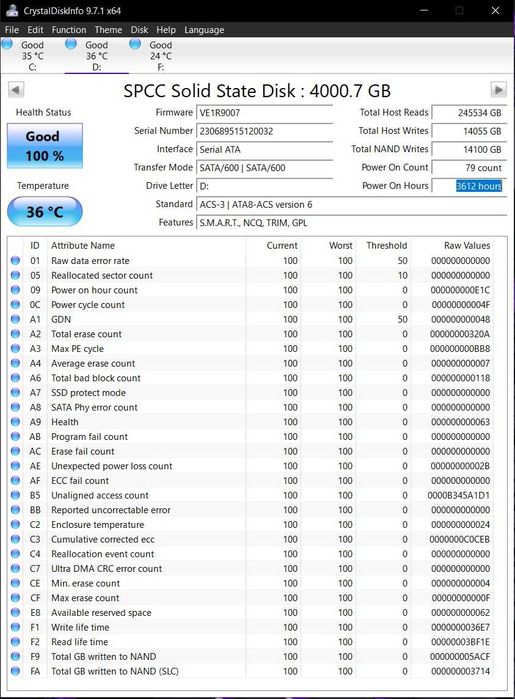This screenshot has width=515, height=699.
Task: Click the Features field
Action: (351, 223)
